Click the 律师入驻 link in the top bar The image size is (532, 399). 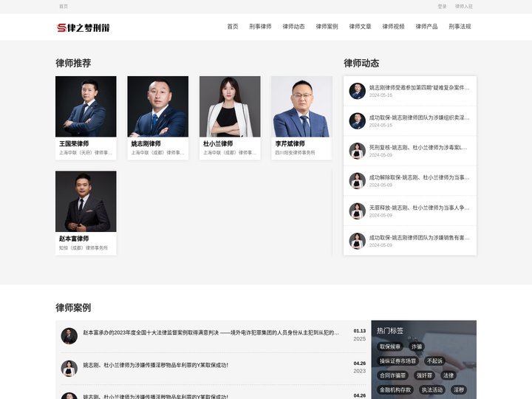[464, 7]
